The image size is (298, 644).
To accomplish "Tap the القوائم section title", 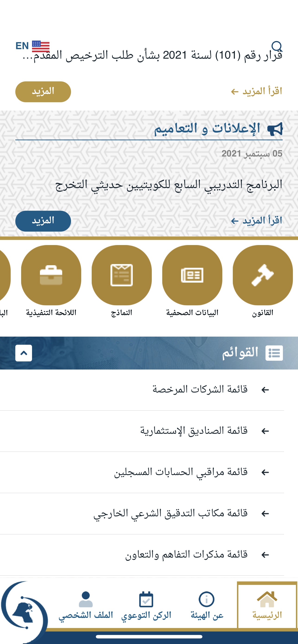I will coord(240,353).
